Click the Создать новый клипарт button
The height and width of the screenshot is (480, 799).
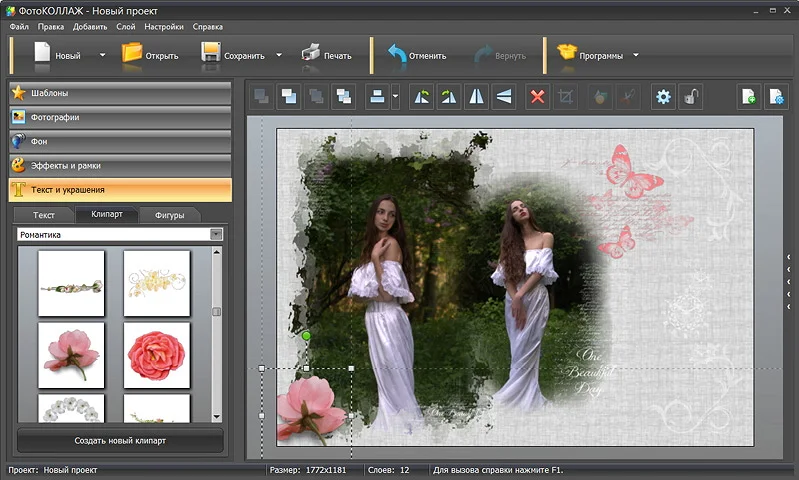(x=120, y=441)
